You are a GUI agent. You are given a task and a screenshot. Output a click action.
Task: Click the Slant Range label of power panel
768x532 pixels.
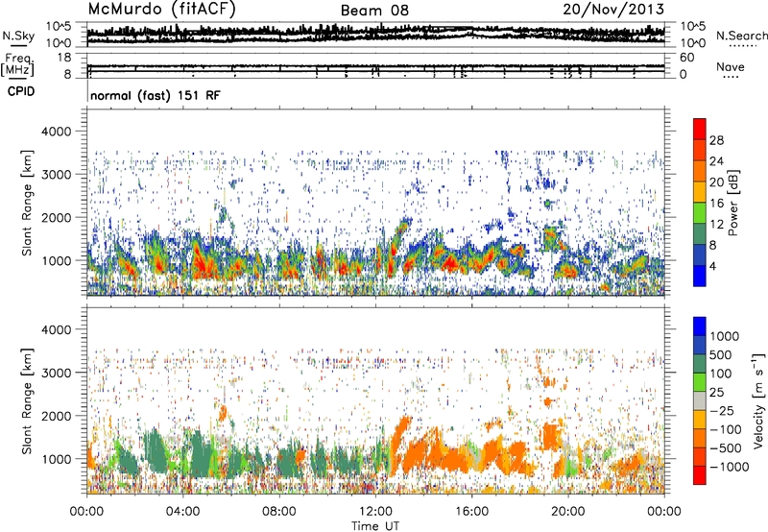(27, 203)
